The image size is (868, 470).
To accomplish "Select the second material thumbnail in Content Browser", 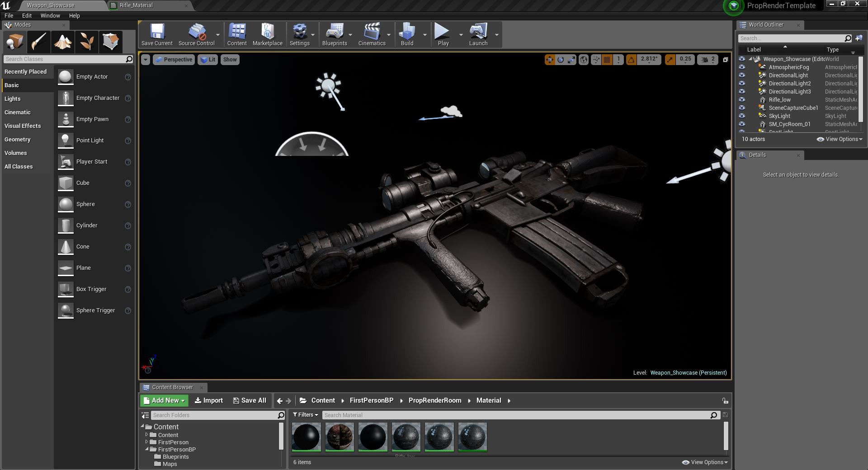I will click(340, 437).
